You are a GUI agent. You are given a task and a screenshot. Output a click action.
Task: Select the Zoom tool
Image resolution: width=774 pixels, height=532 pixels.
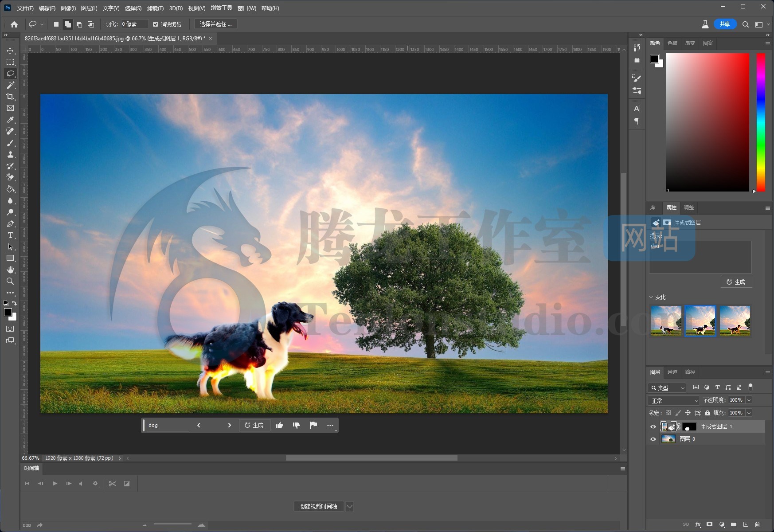click(10, 281)
